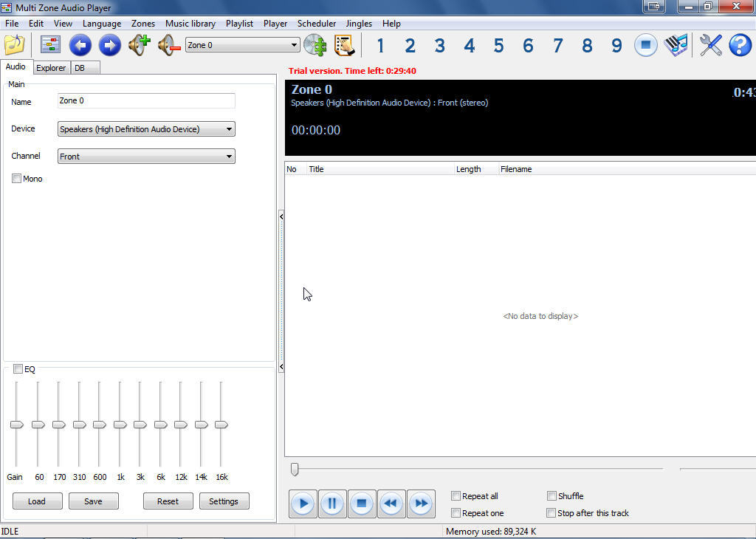Open the music library CD icon

(316, 45)
